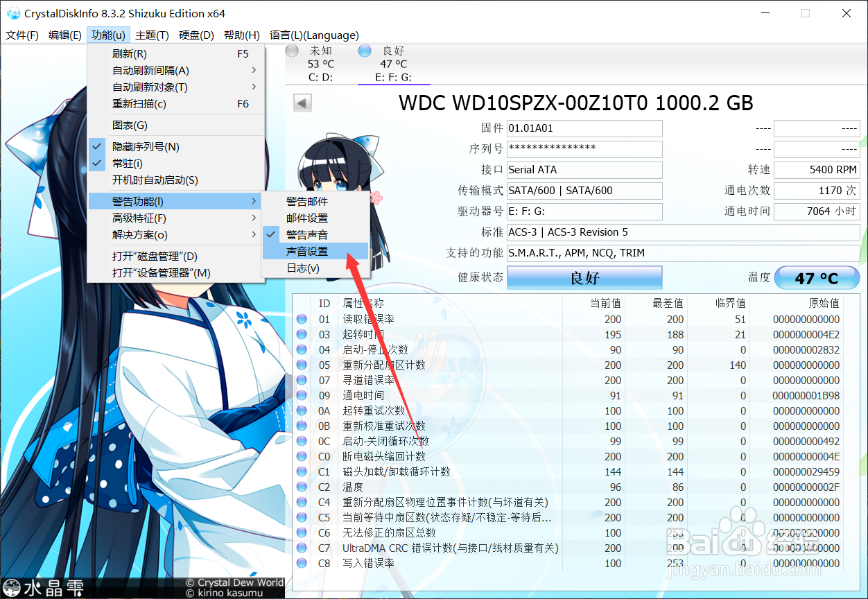The height and width of the screenshot is (599, 868).
Task: Open the 硬盘(D) menu
Action: (196, 35)
